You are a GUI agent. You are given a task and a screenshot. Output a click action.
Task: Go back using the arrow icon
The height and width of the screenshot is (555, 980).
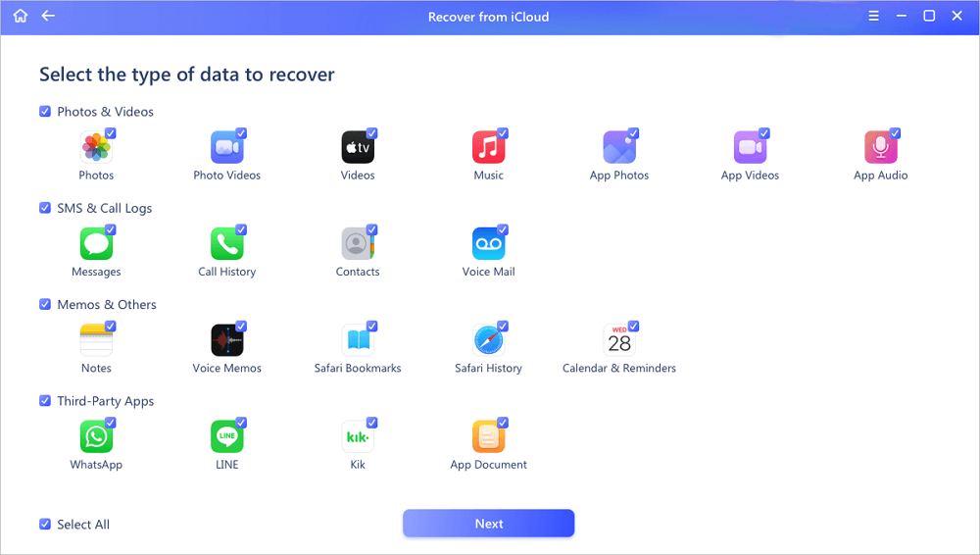48,16
